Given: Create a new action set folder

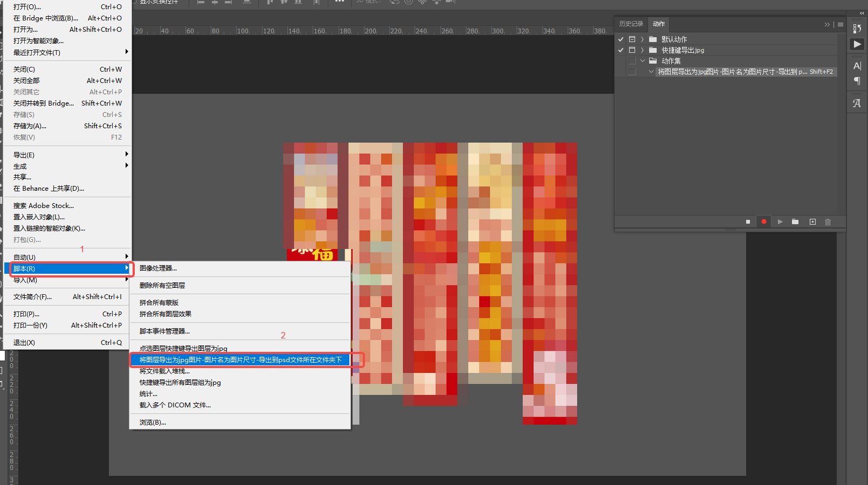Looking at the screenshot, I should click(x=795, y=222).
